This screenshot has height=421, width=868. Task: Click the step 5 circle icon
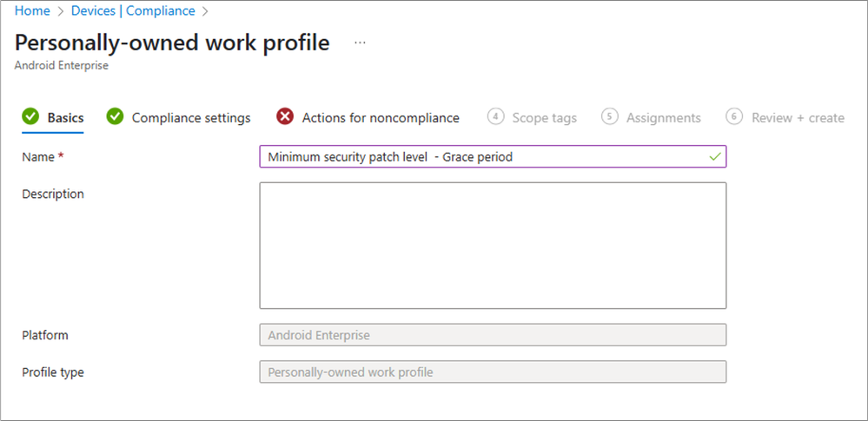[609, 116]
